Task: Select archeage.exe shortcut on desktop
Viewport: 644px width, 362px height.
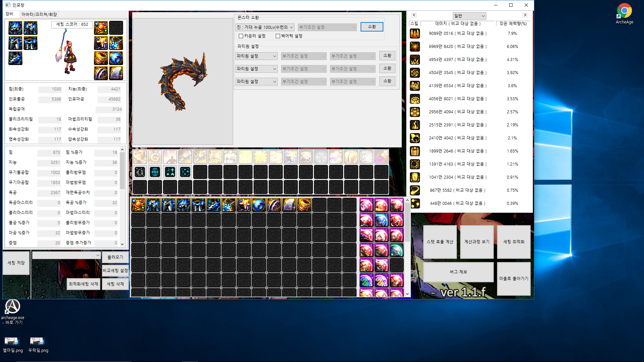Action: point(12,312)
